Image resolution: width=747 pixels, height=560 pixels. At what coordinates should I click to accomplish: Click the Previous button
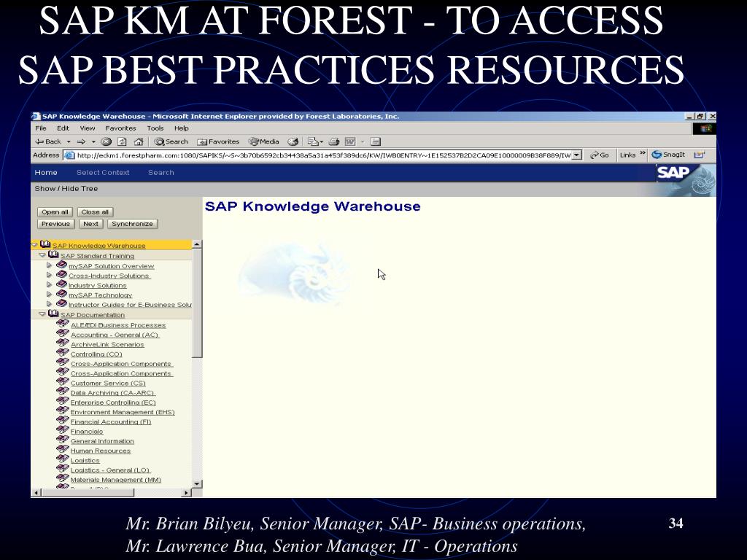point(55,224)
